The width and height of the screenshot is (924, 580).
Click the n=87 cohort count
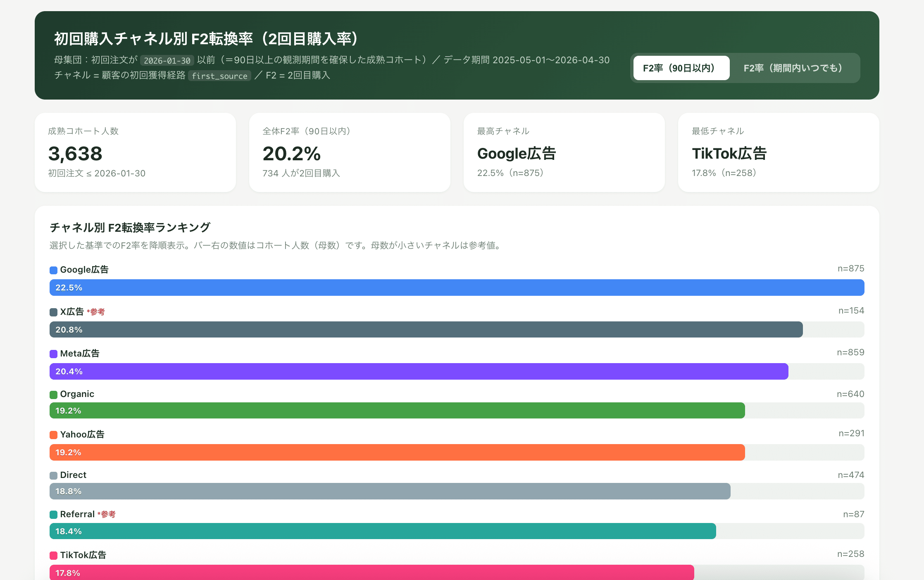click(x=854, y=514)
